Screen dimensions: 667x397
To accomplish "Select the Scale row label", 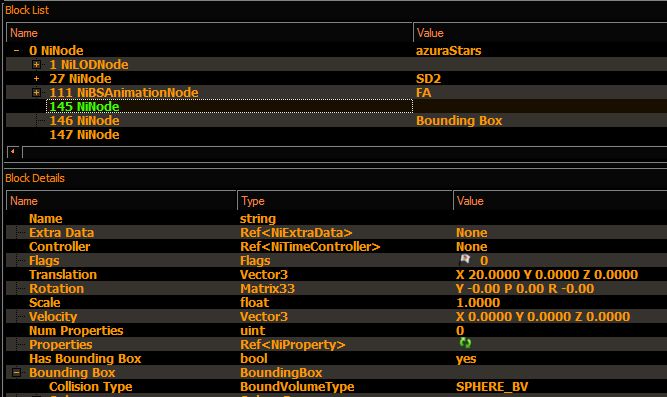I will tap(44, 303).
